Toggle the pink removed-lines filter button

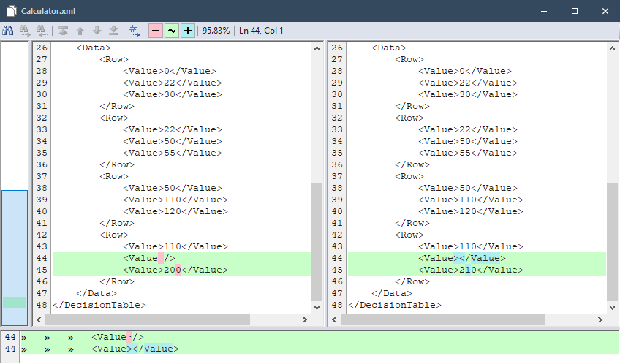(156, 31)
